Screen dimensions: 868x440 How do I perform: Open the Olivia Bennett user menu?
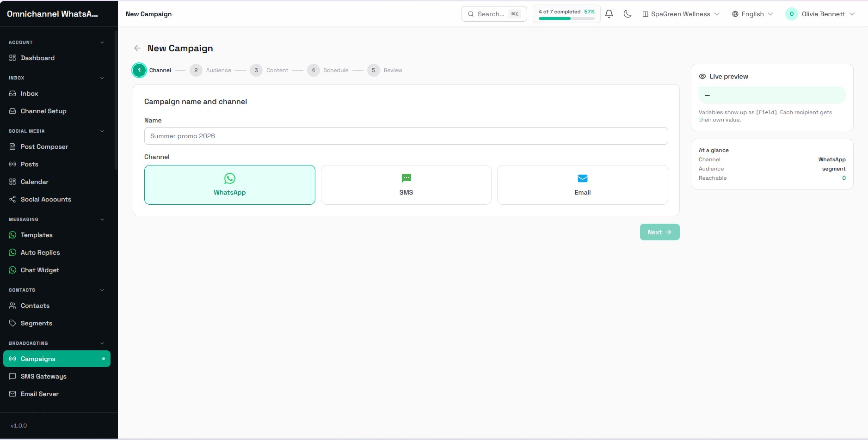click(820, 14)
